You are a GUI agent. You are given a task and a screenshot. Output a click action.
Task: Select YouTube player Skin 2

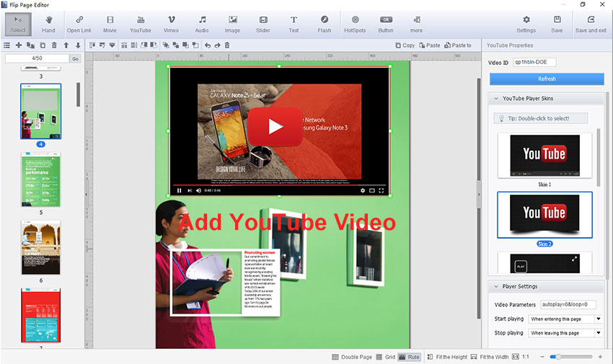544,215
